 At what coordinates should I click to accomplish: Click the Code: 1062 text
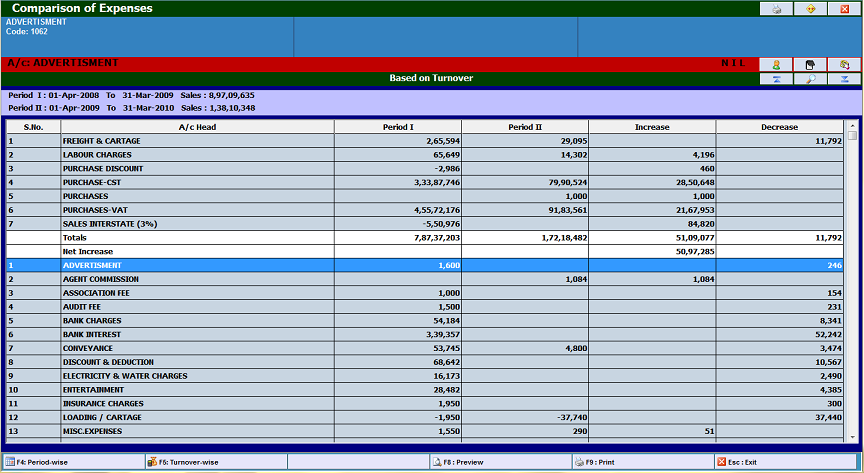(x=26, y=31)
